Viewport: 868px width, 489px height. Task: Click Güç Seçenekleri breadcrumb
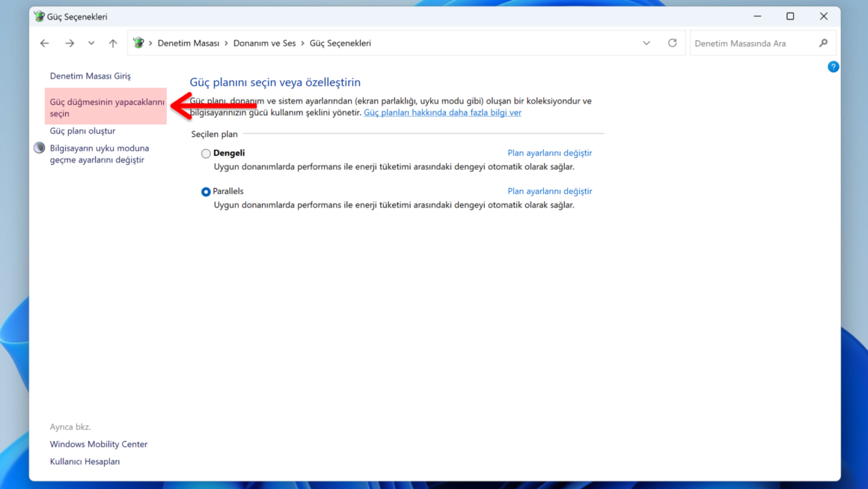click(x=340, y=43)
